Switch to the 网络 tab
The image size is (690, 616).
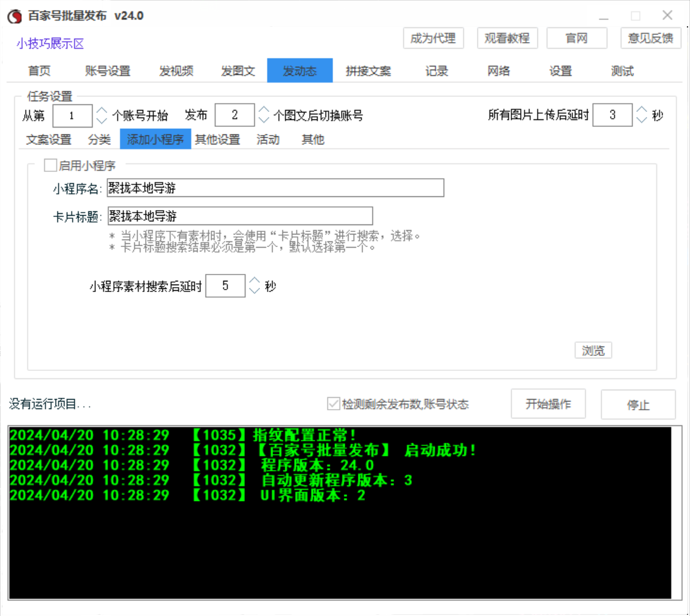(499, 71)
